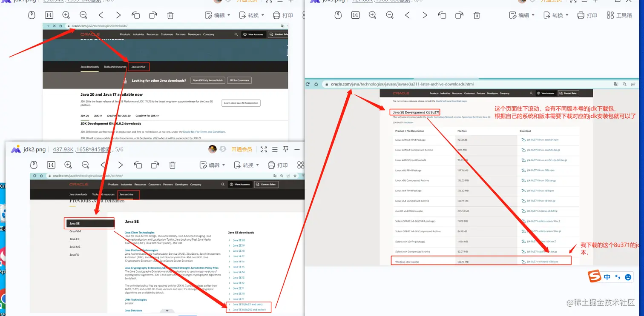Rotate counterclockwise in jdk3.png window
The height and width of the screenshot is (316, 644).
[442, 15]
